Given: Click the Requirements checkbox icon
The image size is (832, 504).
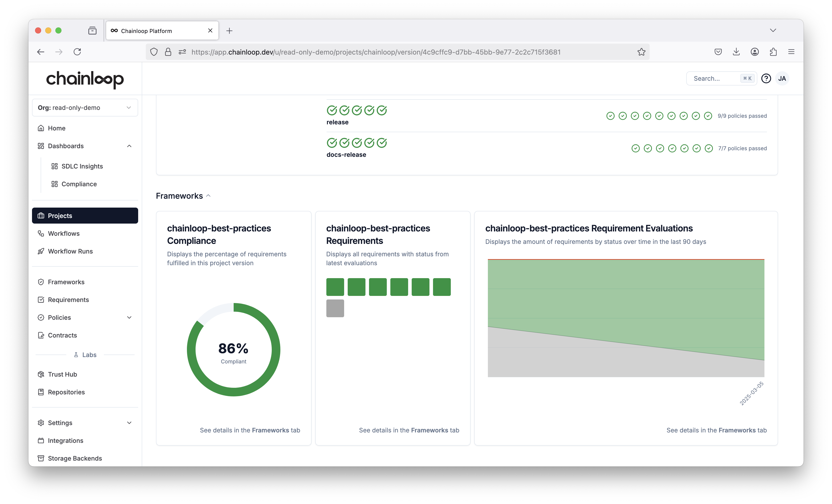Looking at the screenshot, I should pyautogui.click(x=41, y=300).
